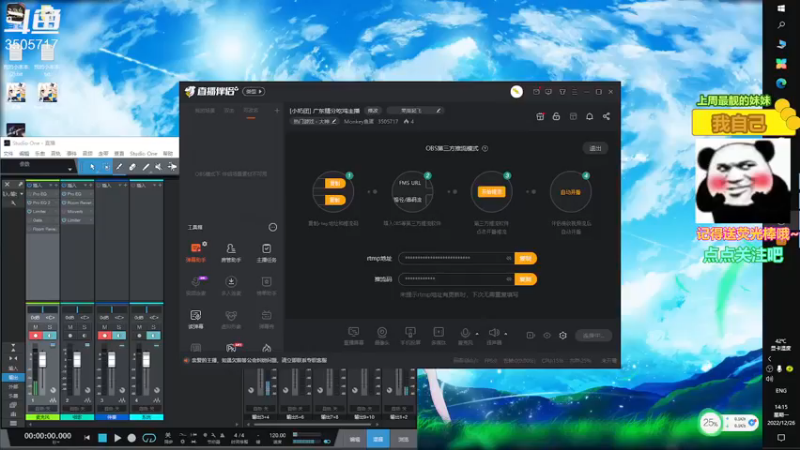Toggle Pro EQ power on channel 1
800x450 pixels.
30,194
